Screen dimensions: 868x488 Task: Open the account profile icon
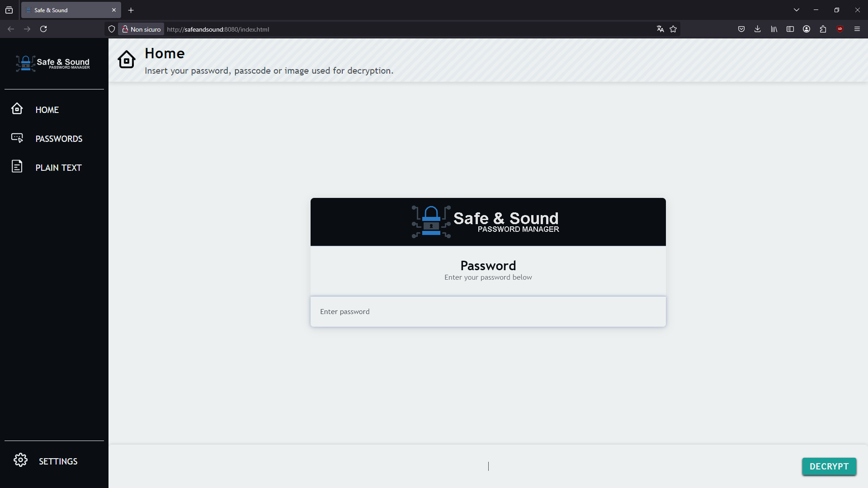coord(807,29)
